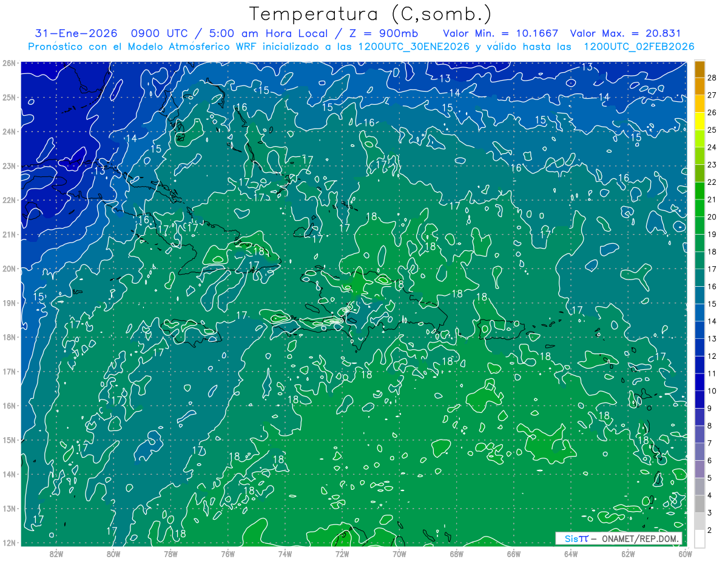Click 'Valor Min. = 10.1667' text
This screenshot has width=728, height=562.
(x=500, y=34)
